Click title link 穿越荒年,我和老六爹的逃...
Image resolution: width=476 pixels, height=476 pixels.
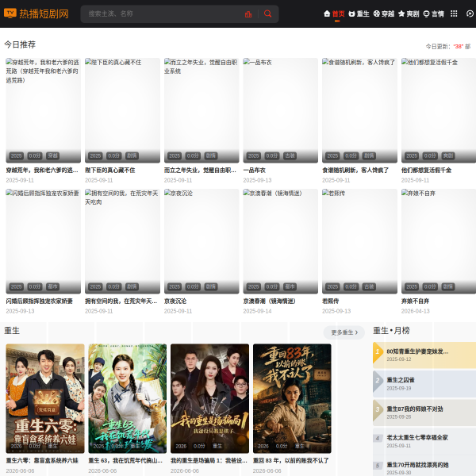tap(42, 171)
